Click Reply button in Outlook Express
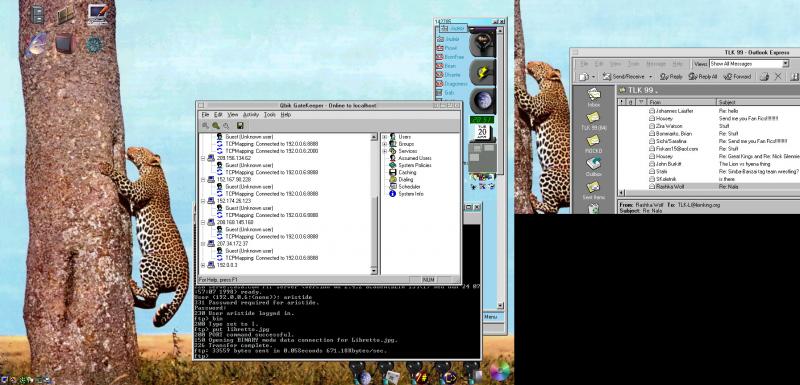This screenshot has width=800, height=385. 671,76
